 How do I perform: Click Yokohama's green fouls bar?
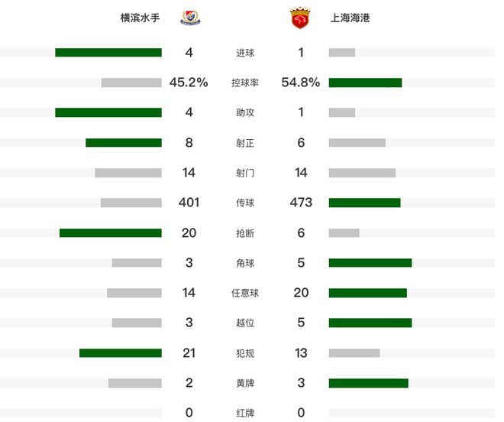click(121, 353)
